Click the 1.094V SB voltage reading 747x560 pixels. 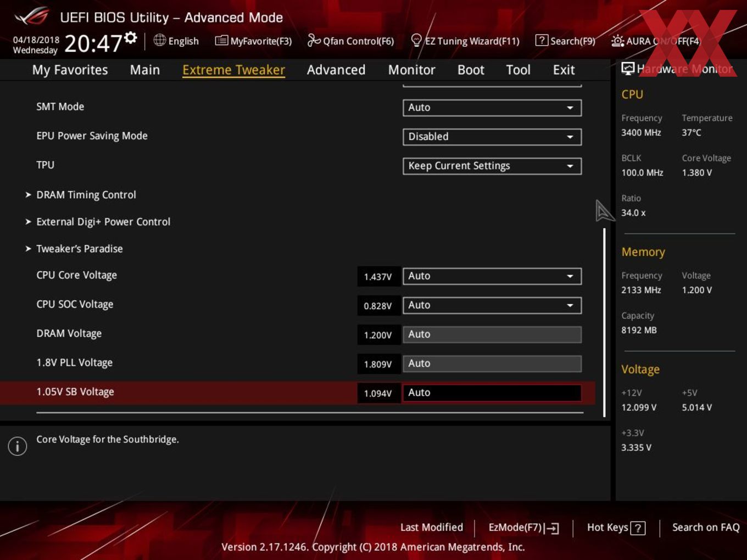(378, 393)
